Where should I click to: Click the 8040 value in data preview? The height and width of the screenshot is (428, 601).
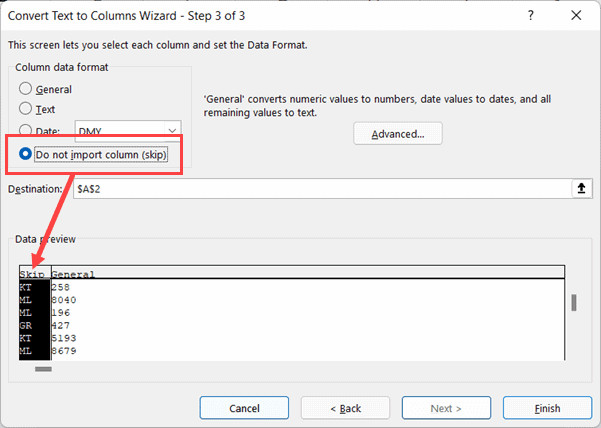pyautogui.click(x=64, y=299)
